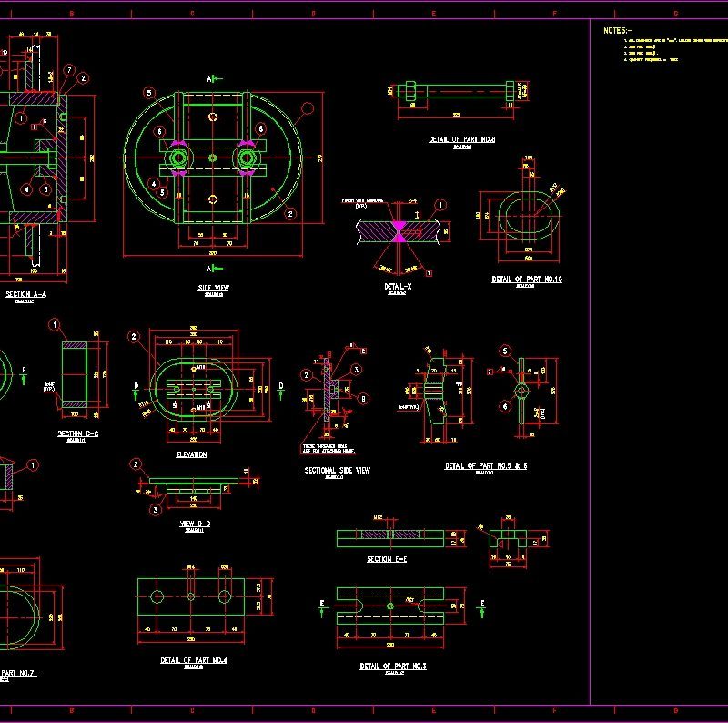Click balloon callout 5 on the Side View

pos(147,93)
